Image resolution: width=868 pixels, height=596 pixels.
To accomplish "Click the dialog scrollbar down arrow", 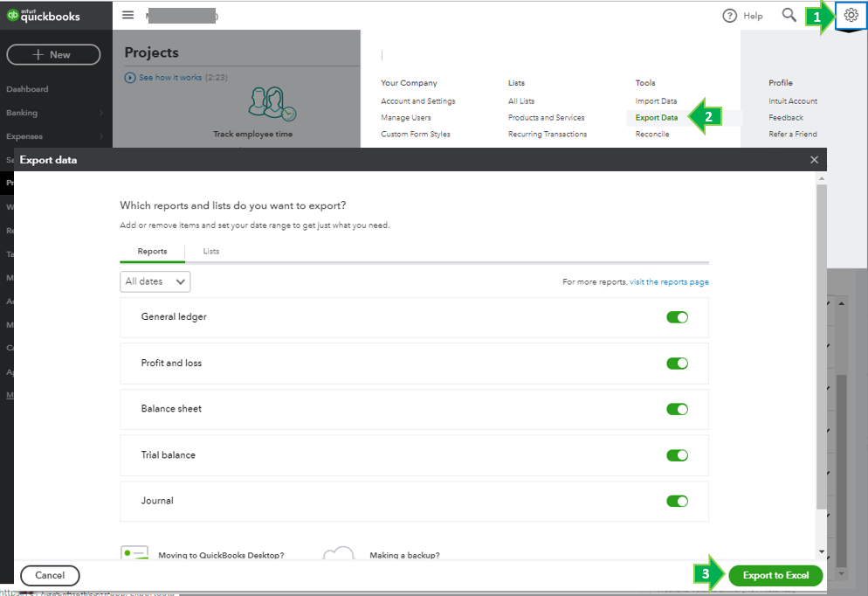I will point(822,551).
